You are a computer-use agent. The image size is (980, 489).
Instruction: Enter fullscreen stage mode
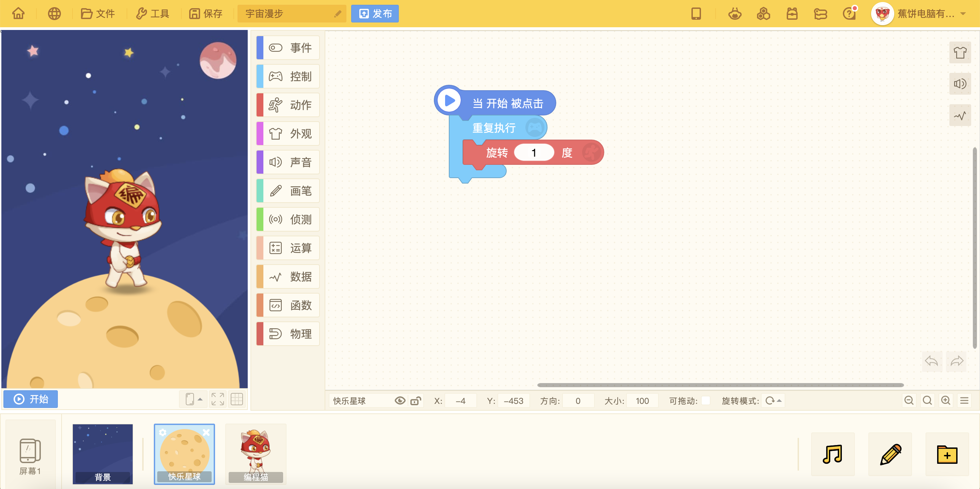tap(218, 399)
